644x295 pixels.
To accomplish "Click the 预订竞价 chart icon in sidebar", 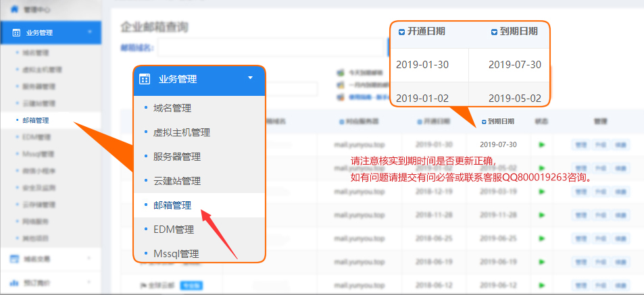I will [15, 282].
